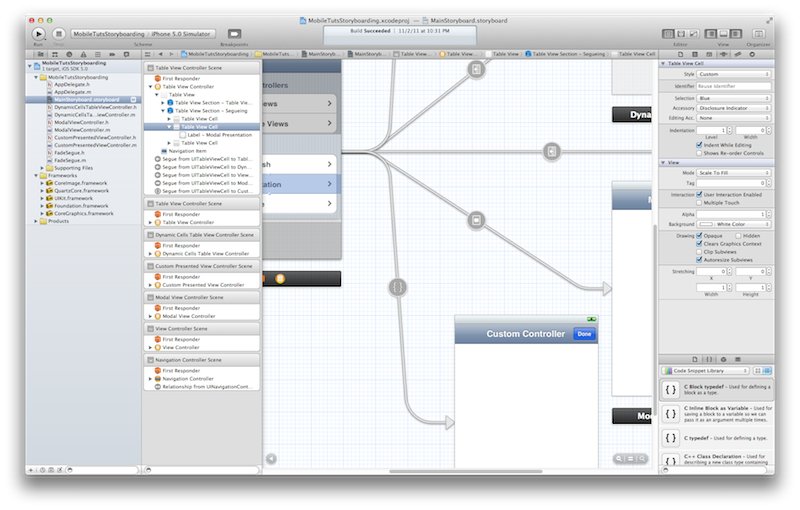The height and width of the screenshot is (510, 800).
Task: Open the Breakpoint navigator
Action: (112, 54)
